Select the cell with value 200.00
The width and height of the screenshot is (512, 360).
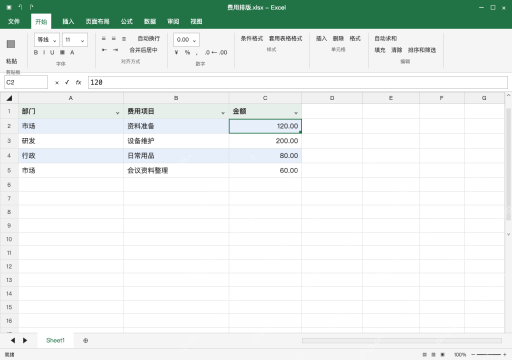[265, 141]
